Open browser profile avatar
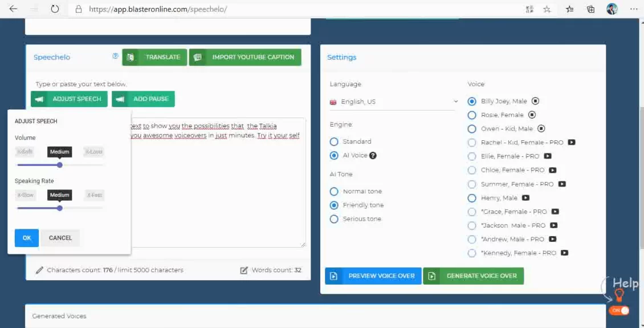The width and height of the screenshot is (644, 328). [x=612, y=9]
